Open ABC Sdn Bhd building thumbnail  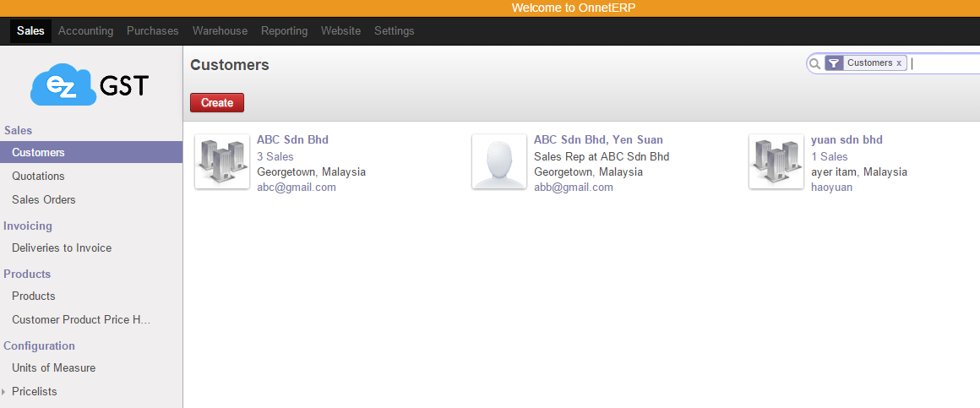(222, 161)
